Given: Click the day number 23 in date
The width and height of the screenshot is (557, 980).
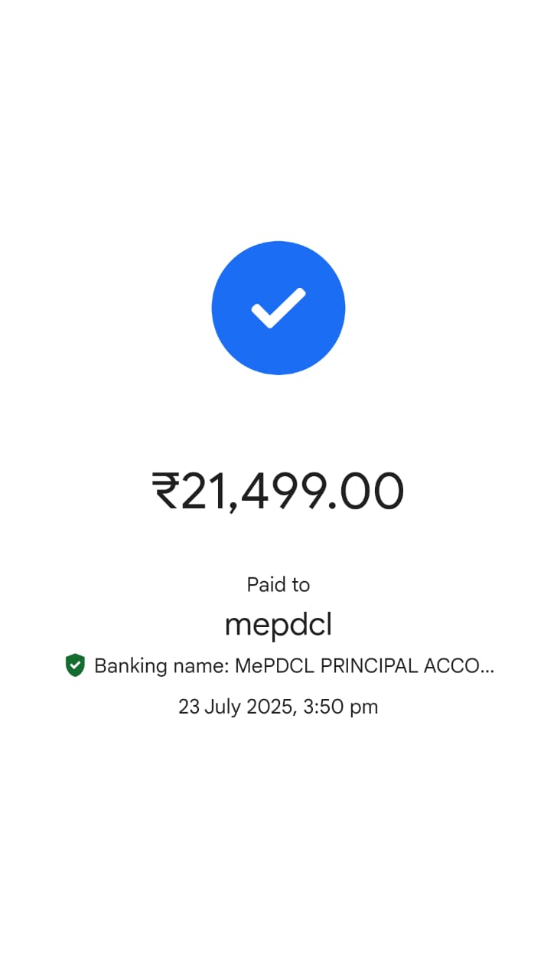Looking at the screenshot, I should [x=189, y=707].
